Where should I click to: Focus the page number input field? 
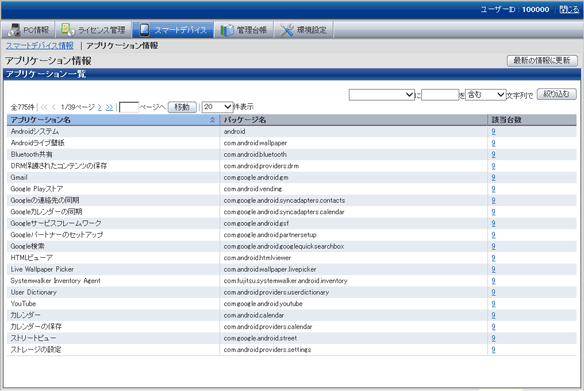tap(129, 107)
